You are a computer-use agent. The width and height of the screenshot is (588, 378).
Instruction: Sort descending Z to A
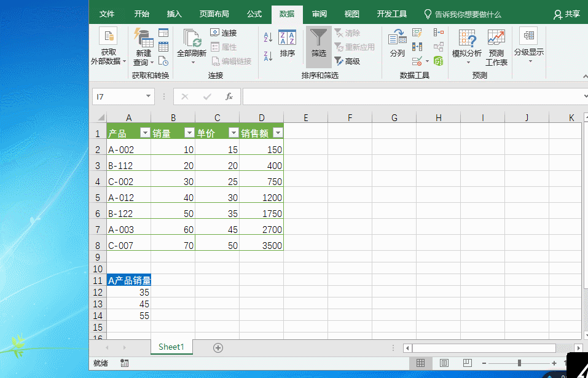268,57
